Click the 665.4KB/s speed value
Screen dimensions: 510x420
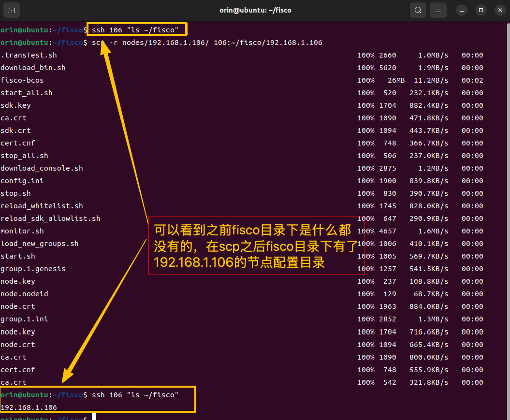click(x=429, y=345)
